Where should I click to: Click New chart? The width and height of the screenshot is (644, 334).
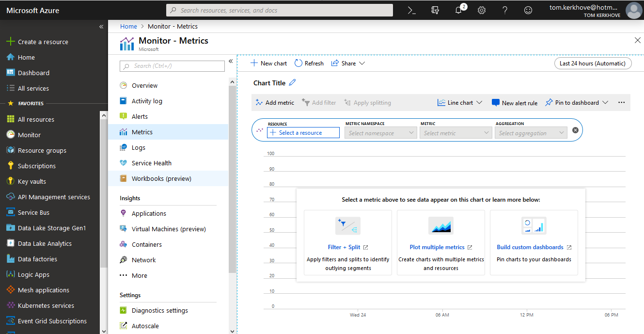coord(269,63)
